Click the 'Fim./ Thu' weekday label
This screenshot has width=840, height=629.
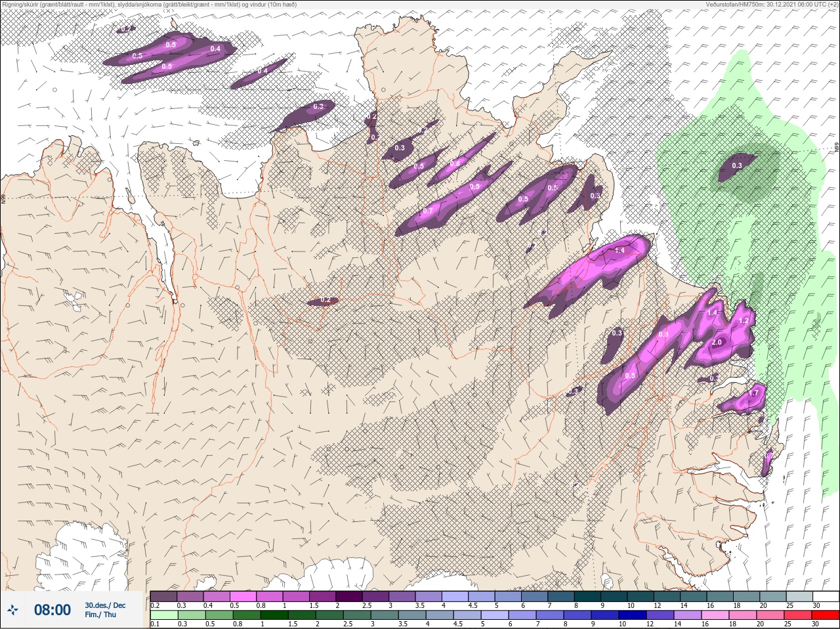click(100, 615)
